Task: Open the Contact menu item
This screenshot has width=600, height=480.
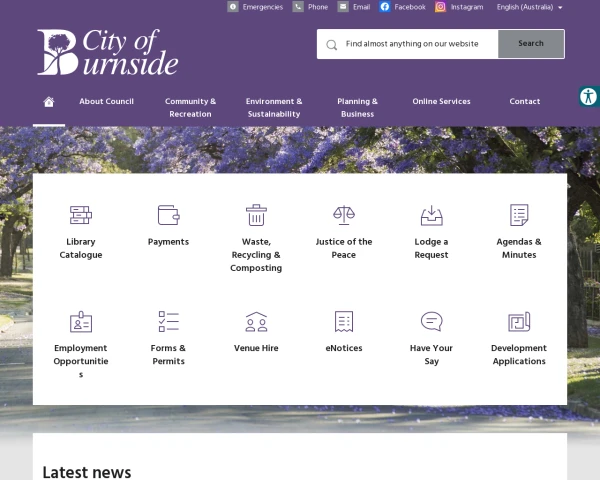Action: (525, 102)
